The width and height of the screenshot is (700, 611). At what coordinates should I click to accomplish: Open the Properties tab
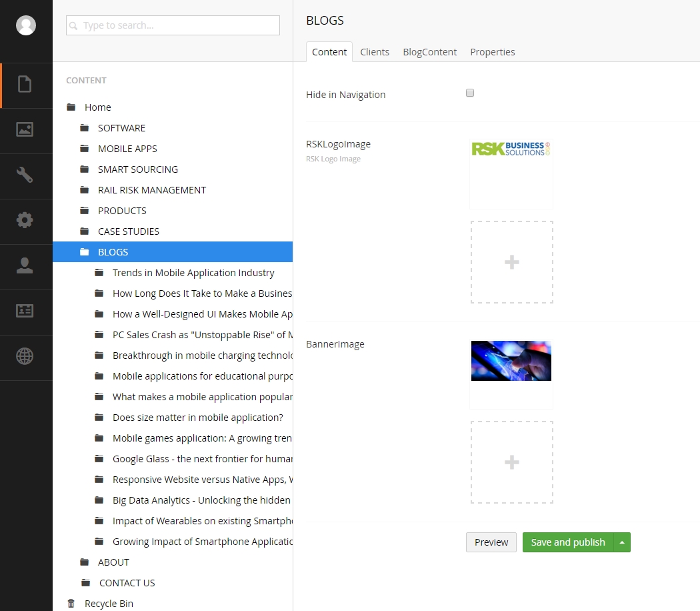pos(493,51)
